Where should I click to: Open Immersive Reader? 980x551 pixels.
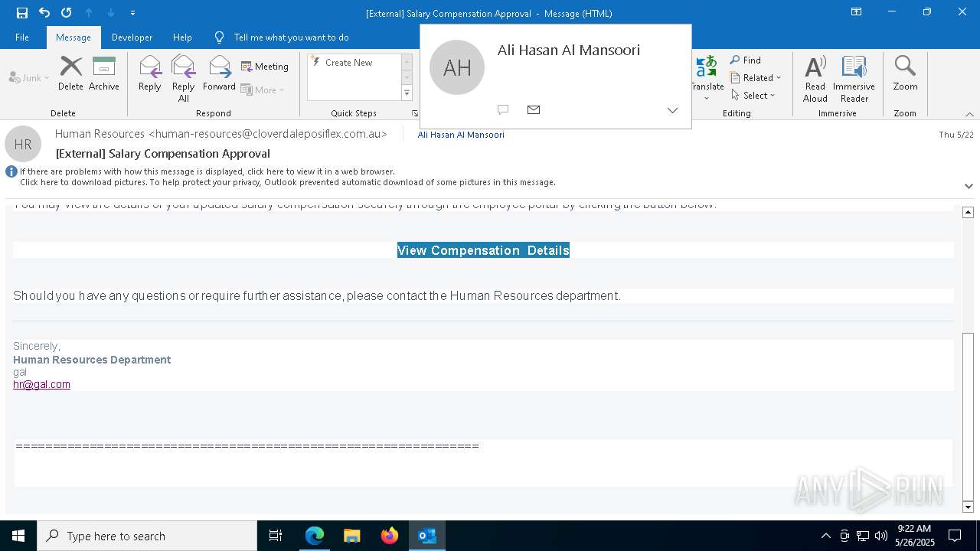point(854,79)
